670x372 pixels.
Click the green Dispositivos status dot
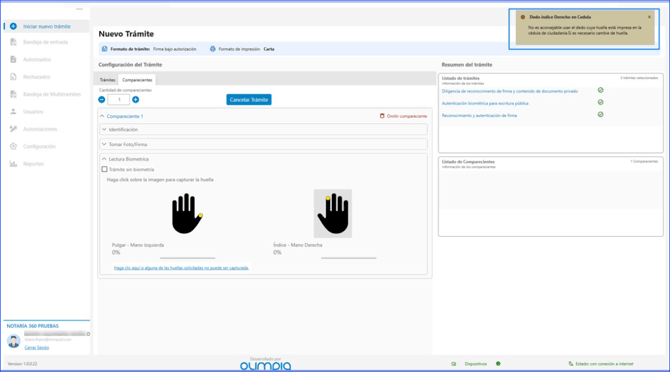(x=498, y=363)
